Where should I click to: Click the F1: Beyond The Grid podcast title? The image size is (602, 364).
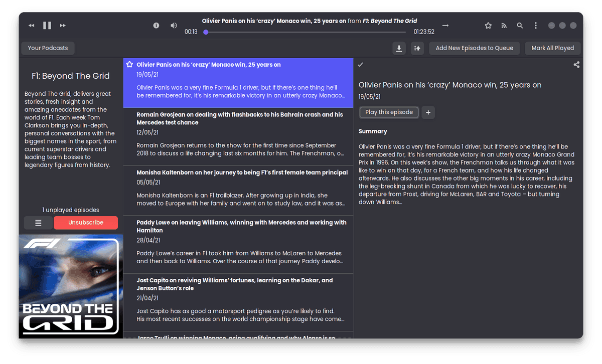tap(71, 76)
